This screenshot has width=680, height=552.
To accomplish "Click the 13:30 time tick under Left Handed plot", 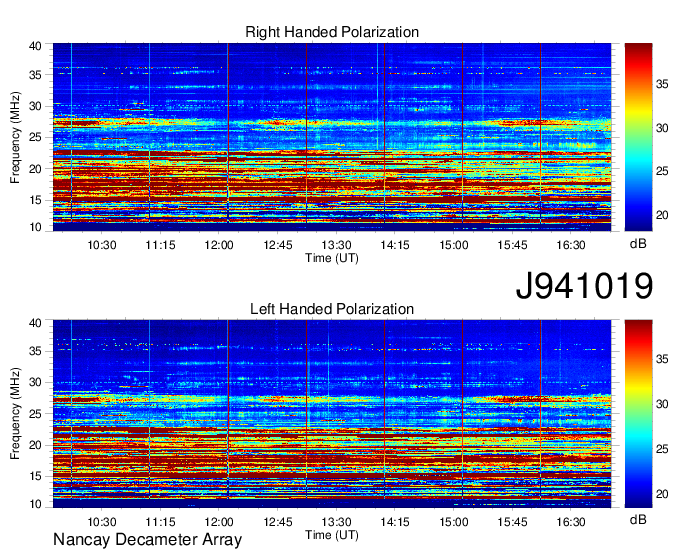I will tap(337, 522).
